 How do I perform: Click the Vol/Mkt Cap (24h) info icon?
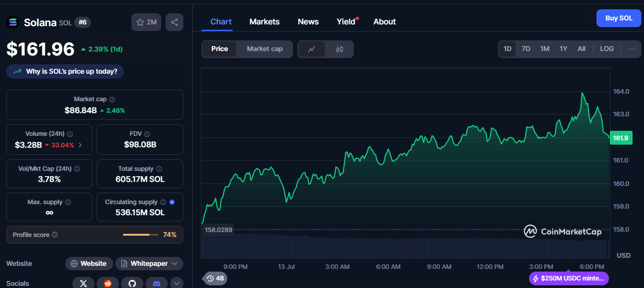pos(77,169)
